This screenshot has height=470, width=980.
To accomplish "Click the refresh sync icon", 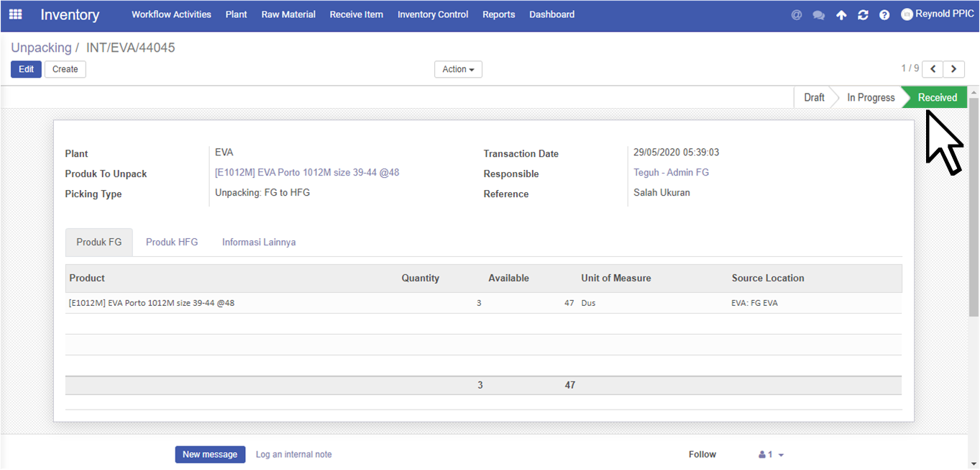I will click(x=863, y=14).
